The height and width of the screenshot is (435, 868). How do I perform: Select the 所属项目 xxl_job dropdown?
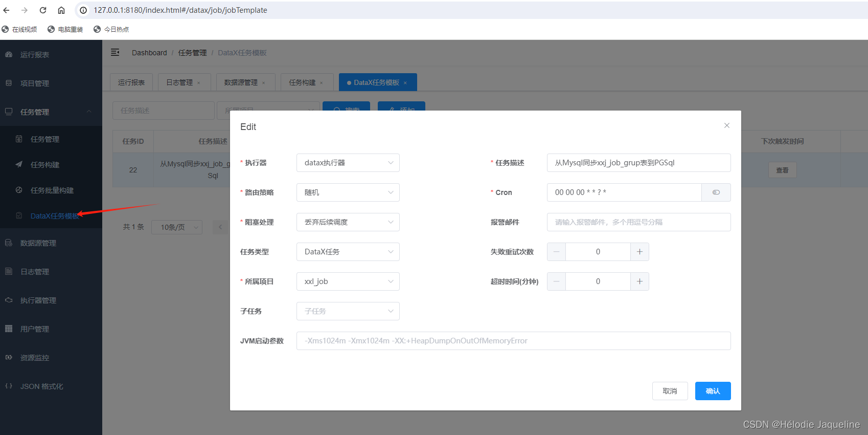click(x=348, y=281)
